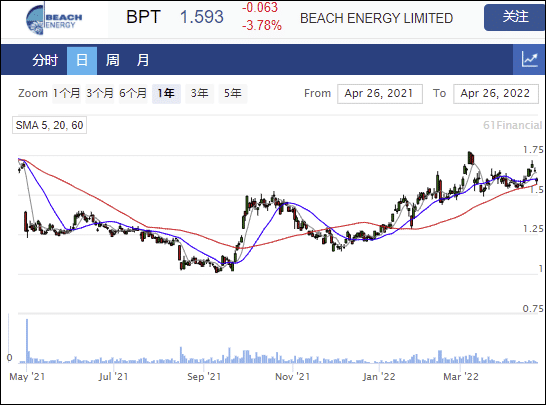Click the Beach Energy logo
546x405 pixels.
tap(54, 20)
